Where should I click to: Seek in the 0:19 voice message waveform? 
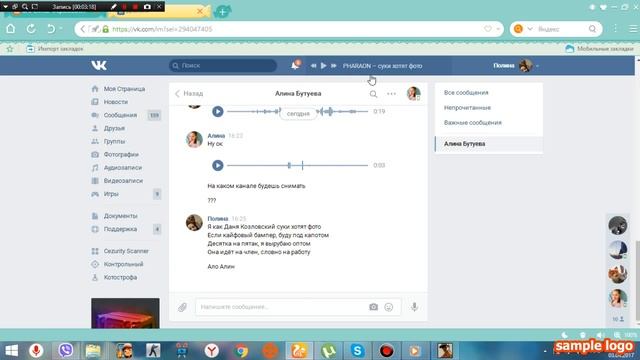pos(298,111)
